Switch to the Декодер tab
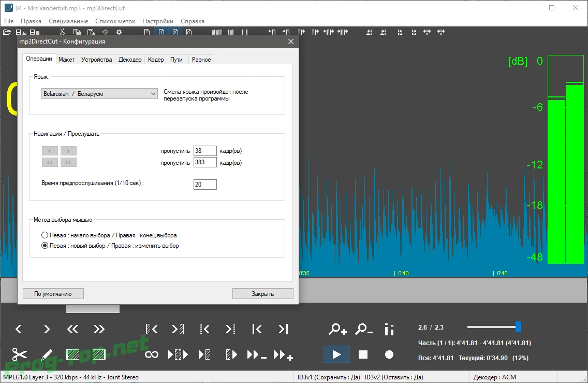Image resolution: width=588 pixels, height=383 pixels. [130, 59]
